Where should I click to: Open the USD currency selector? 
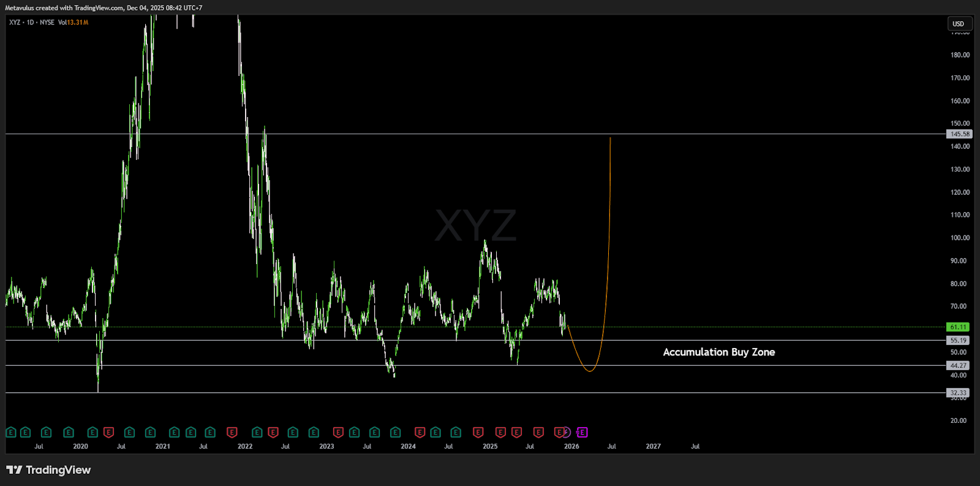coord(958,24)
